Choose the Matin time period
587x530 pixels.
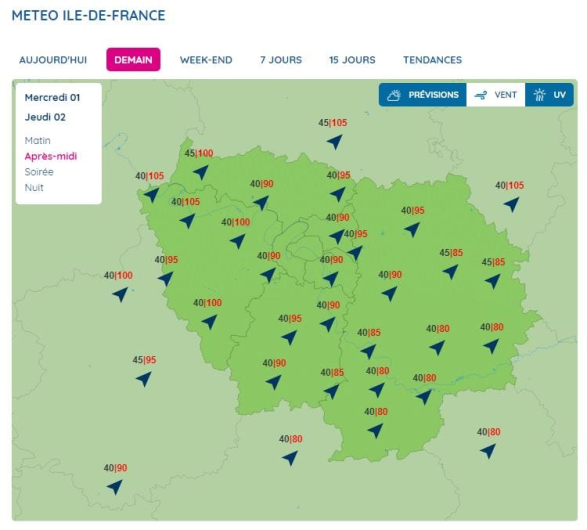pyautogui.click(x=37, y=141)
